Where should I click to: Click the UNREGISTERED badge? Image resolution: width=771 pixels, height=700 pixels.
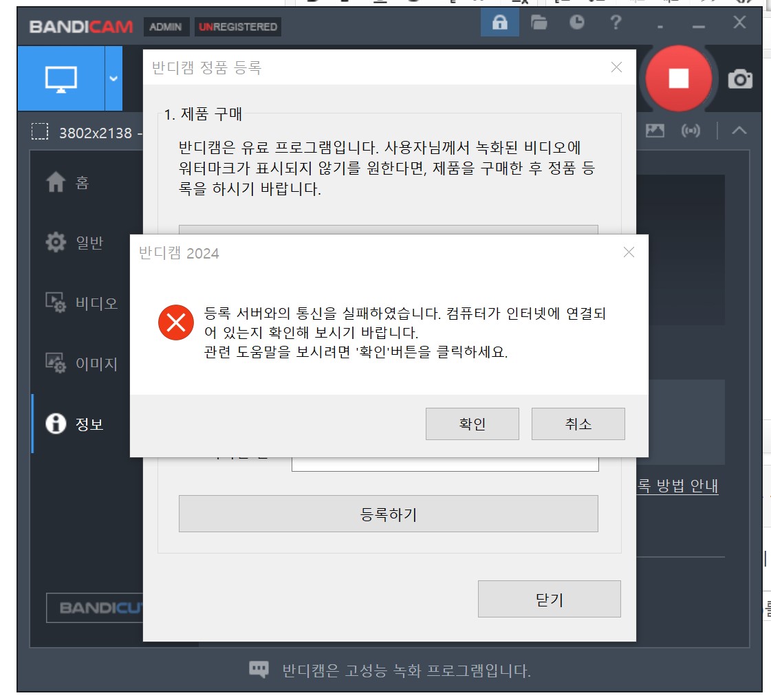click(238, 27)
